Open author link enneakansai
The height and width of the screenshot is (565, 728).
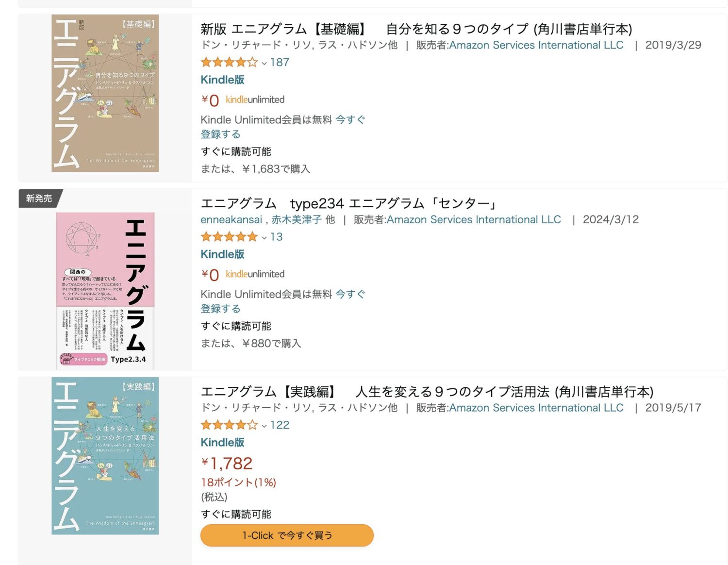coord(232,219)
